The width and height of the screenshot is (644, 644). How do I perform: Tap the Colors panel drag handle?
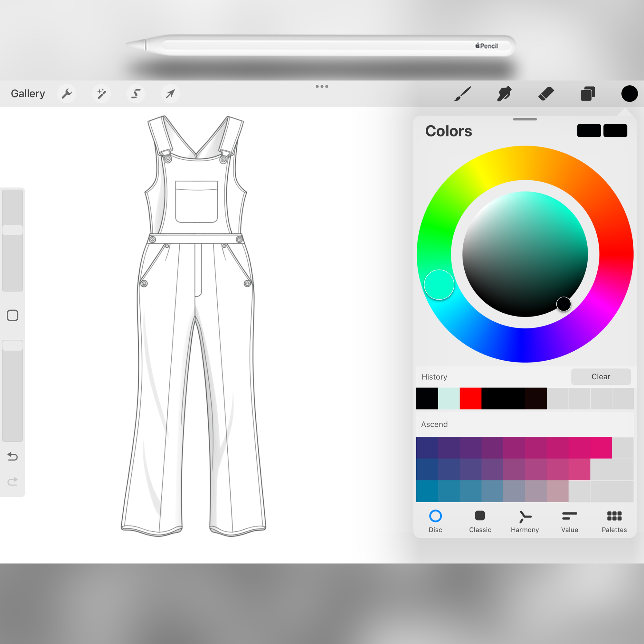[525, 119]
